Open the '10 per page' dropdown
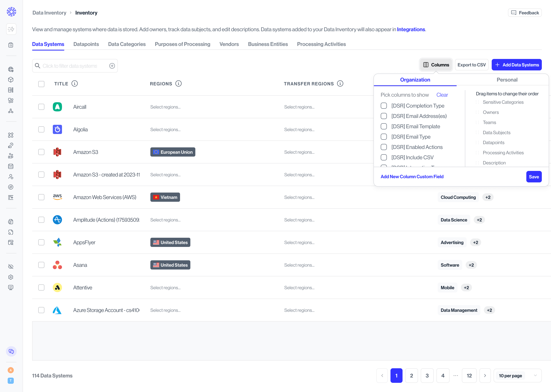Viewport: 551px width, 392px height. click(518, 376)
